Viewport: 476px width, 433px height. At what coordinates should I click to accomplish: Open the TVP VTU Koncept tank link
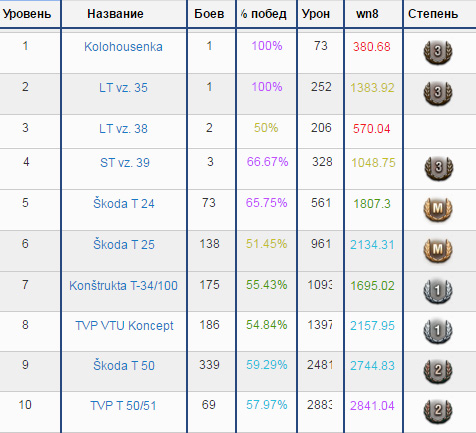(124, 326)
